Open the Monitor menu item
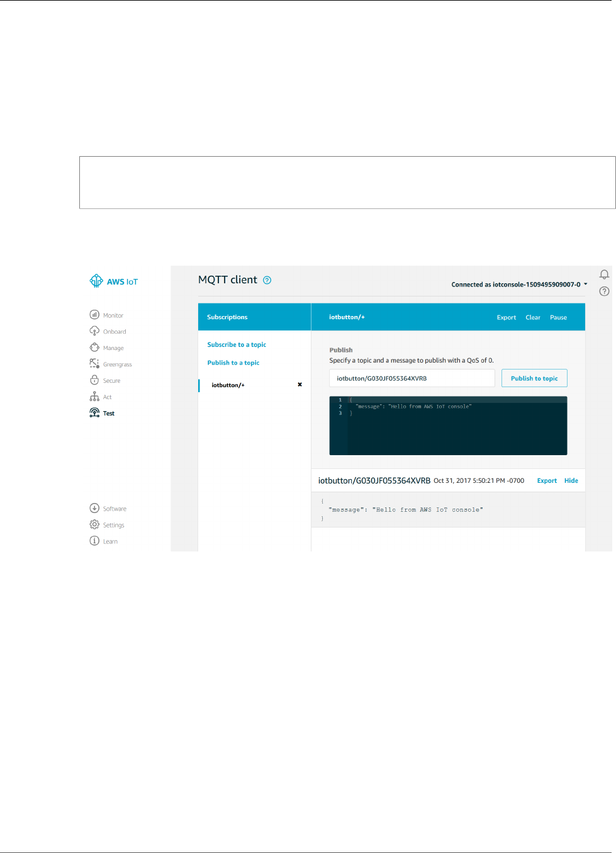The image size is (616, 853). [x=113, y=315]
